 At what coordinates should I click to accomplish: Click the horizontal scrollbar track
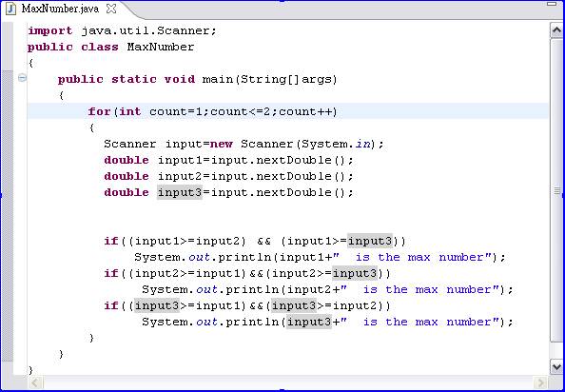pos(288,382)
